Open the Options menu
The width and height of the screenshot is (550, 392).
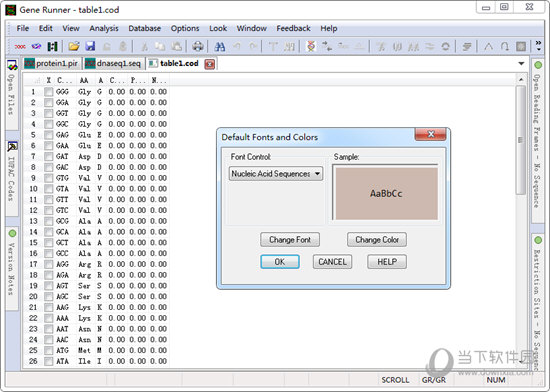tap(185, 28)
